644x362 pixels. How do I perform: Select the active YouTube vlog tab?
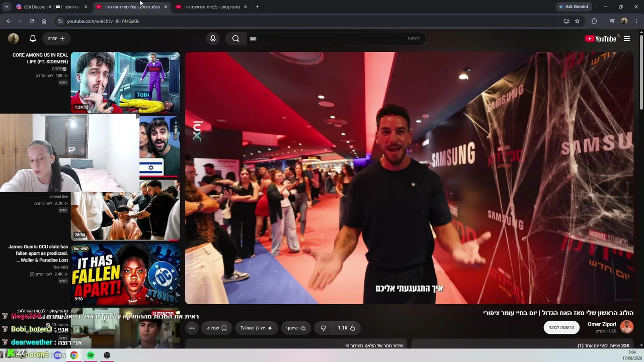tap(132, 7)
